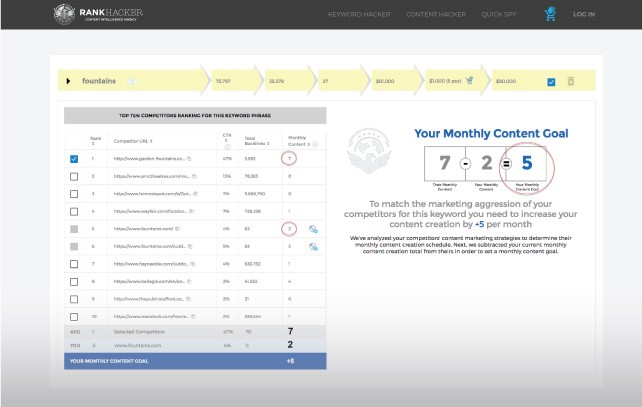Image resolution: width=642 pixels, height=407 pixels.
Task: Click the blue +5 in the goal sentence
Action: pyautogui.click(x=479, y=224)
